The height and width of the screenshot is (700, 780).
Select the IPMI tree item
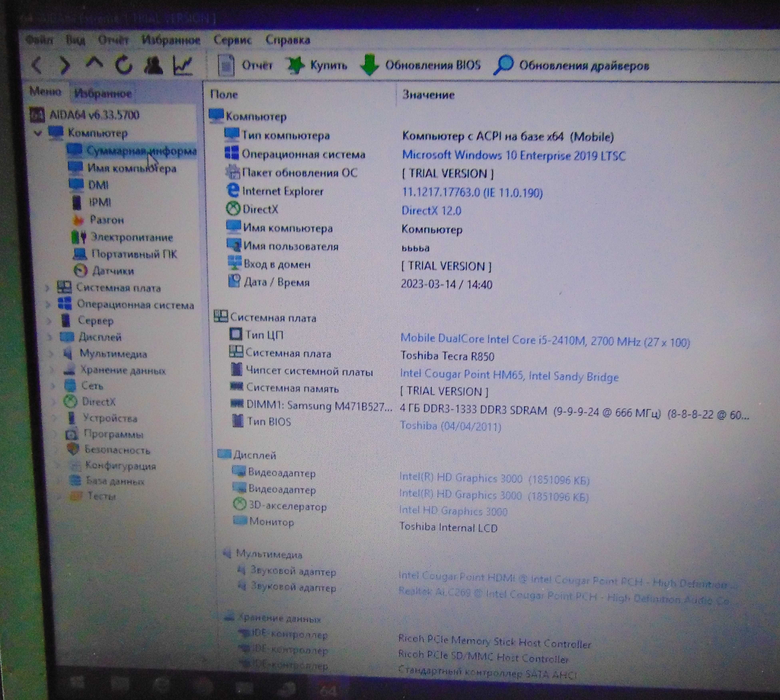pyautogui.click(x=100, y=202)
